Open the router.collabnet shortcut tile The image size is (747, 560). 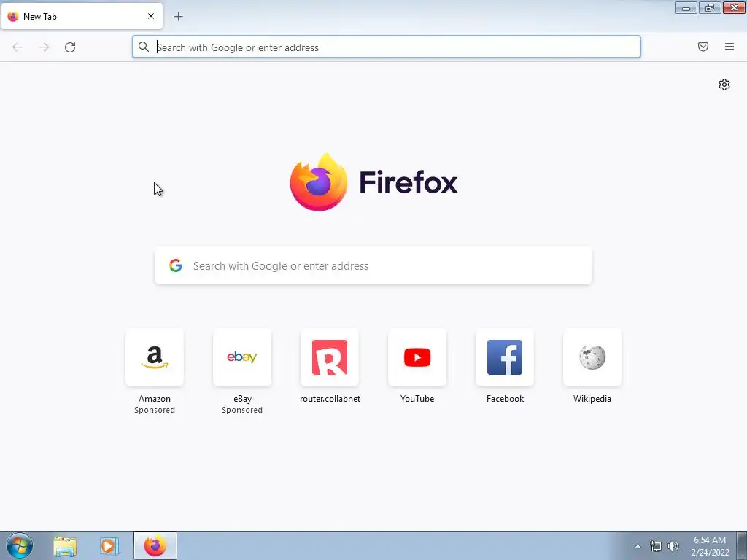[x=330, y=357]
